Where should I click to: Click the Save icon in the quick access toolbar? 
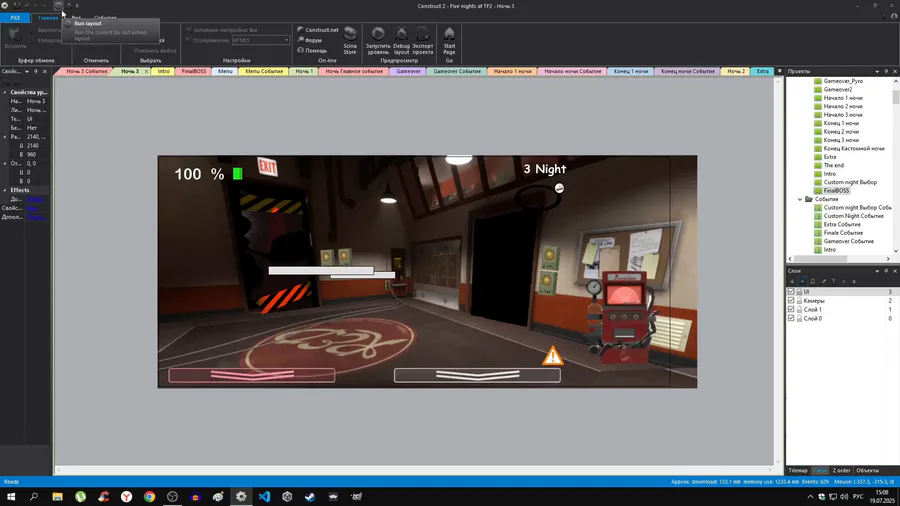click(x=17, y=6)
